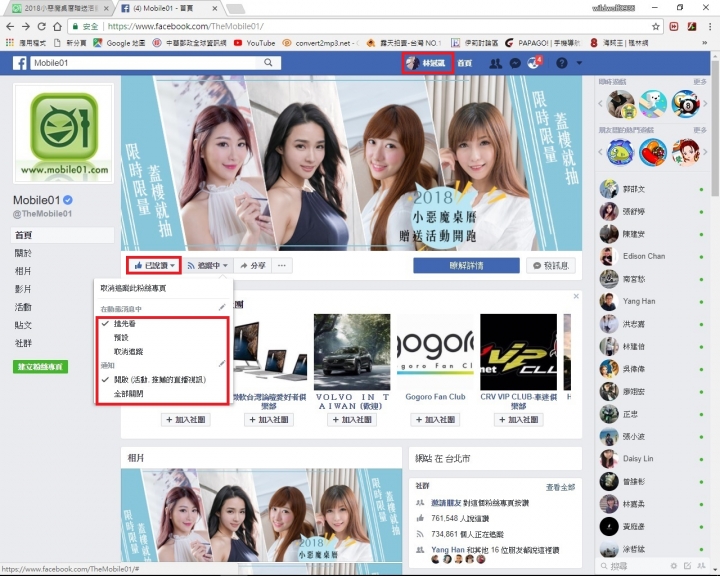The width and height of the screenshot is (720, 576).
Task: Open Messenger messages icon
Action: click(x=515, y=63)
